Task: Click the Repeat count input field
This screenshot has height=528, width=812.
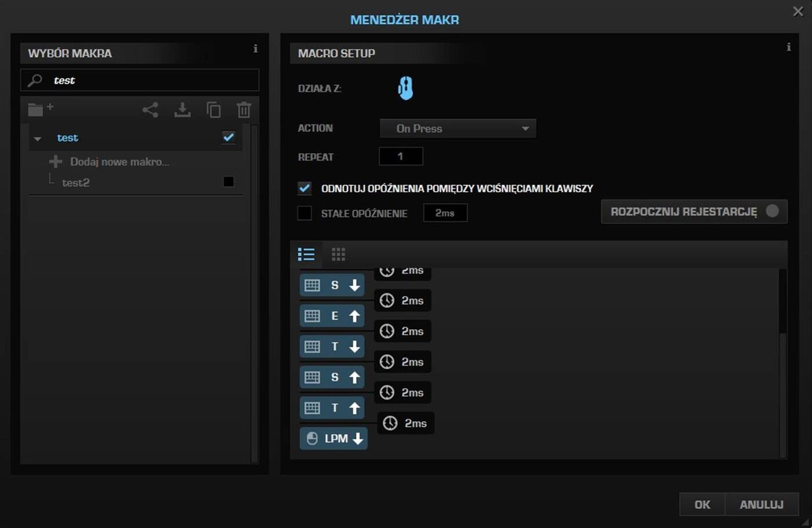Action: click(400, 156)
